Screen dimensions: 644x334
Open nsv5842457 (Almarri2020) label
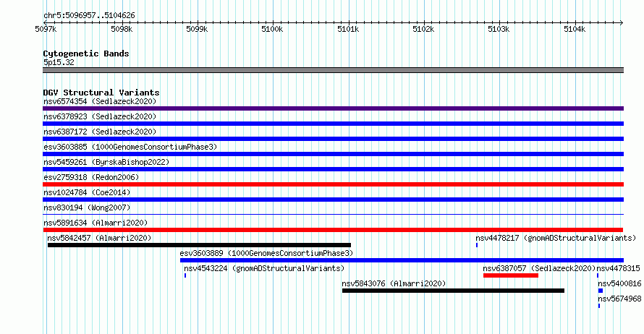(99, 238)
